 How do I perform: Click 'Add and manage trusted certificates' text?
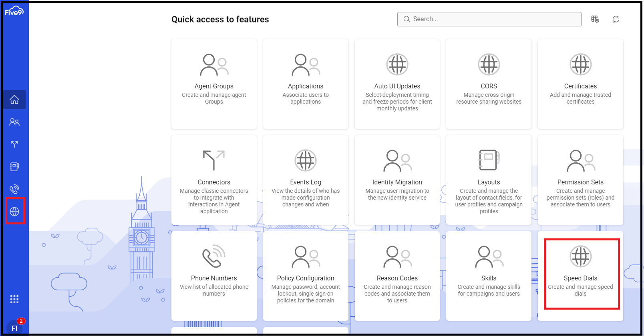tap(581, 98)
